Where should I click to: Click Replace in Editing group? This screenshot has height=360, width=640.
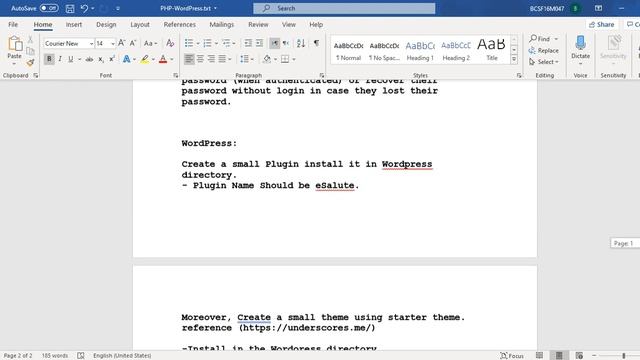click(x=544, y=51)
